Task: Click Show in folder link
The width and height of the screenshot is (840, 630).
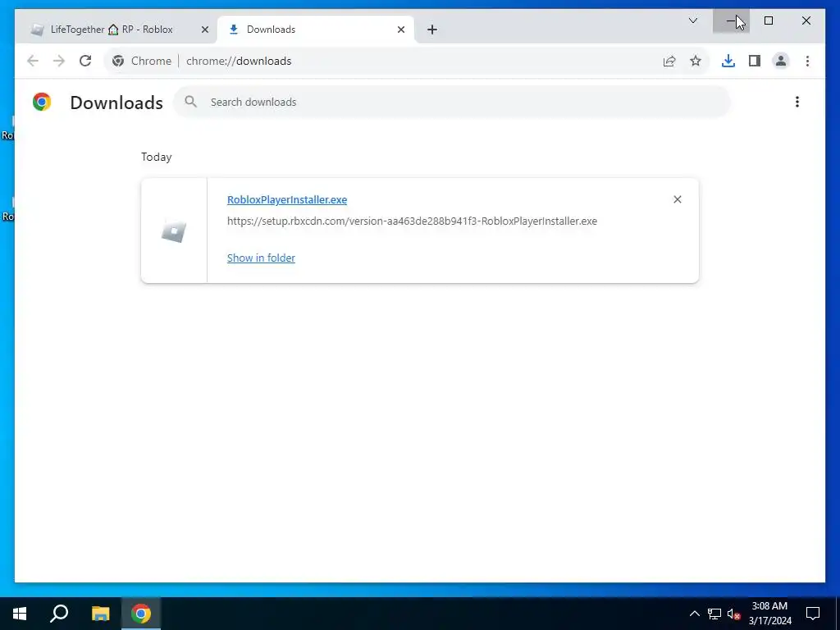Action: tap(261, 258)
